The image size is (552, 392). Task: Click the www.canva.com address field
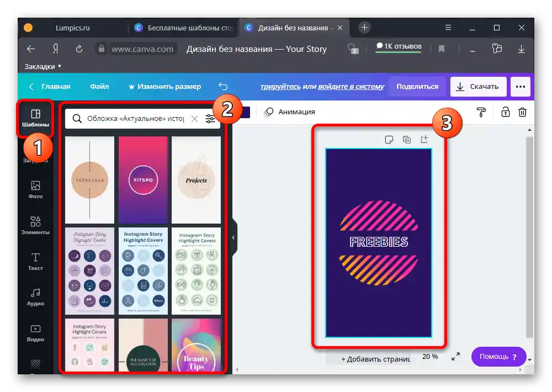142,49
